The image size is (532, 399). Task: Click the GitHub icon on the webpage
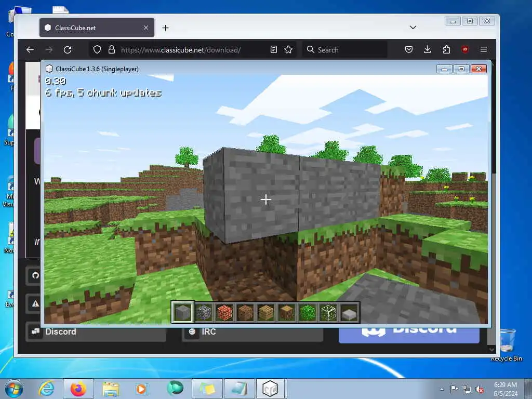coord(35,275)
